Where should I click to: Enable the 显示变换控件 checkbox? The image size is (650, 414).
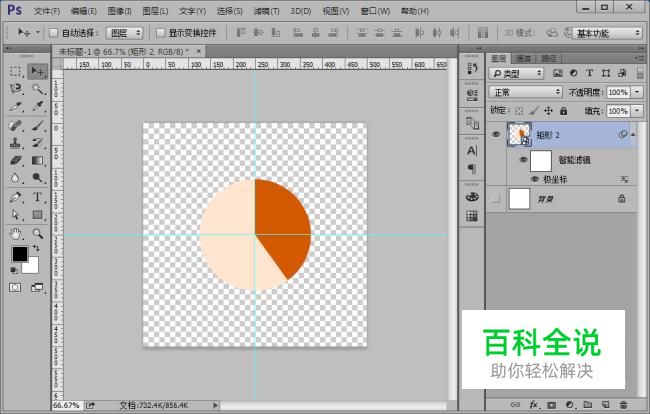(160, 33)
